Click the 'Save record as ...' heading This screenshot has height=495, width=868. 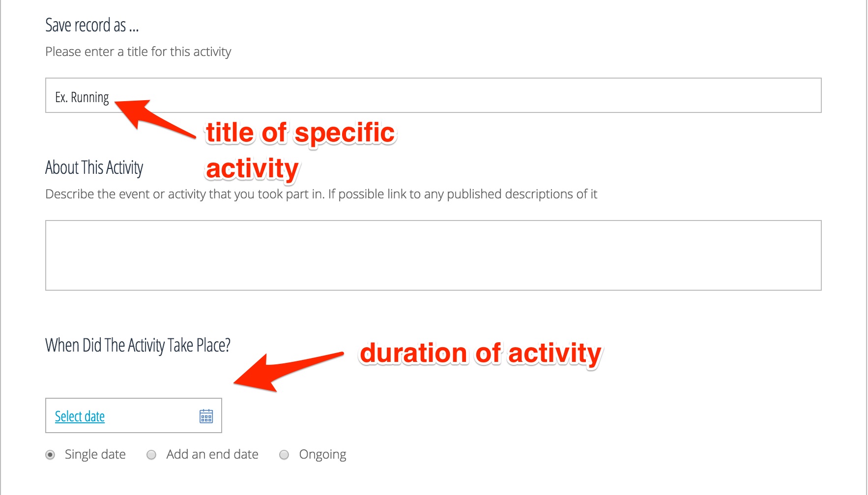pos(92,25)
